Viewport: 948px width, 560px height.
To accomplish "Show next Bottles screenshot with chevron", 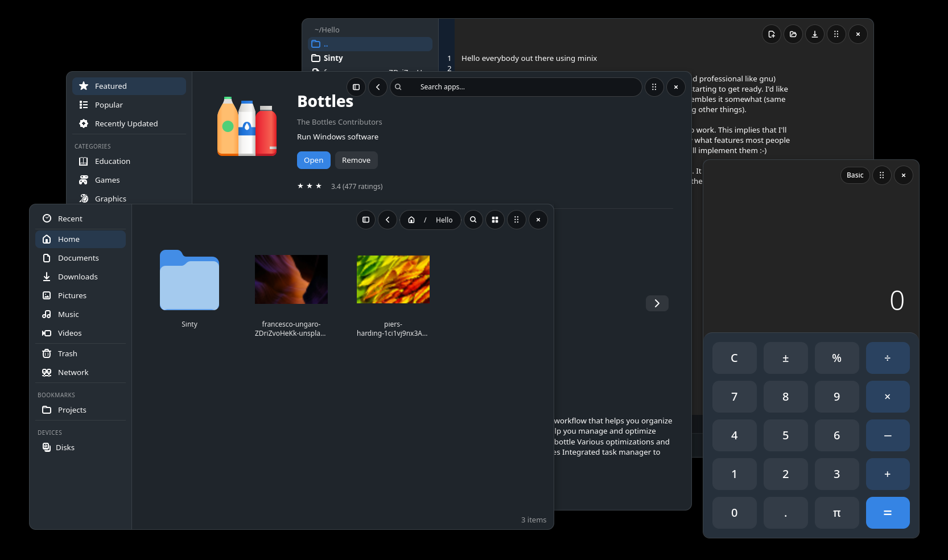I will (657, 303).
